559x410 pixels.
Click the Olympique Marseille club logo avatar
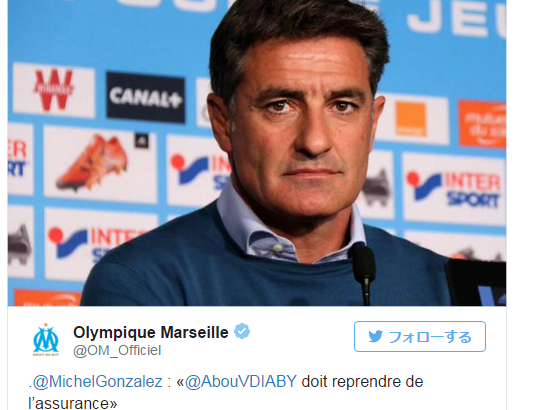click(46, 339)
